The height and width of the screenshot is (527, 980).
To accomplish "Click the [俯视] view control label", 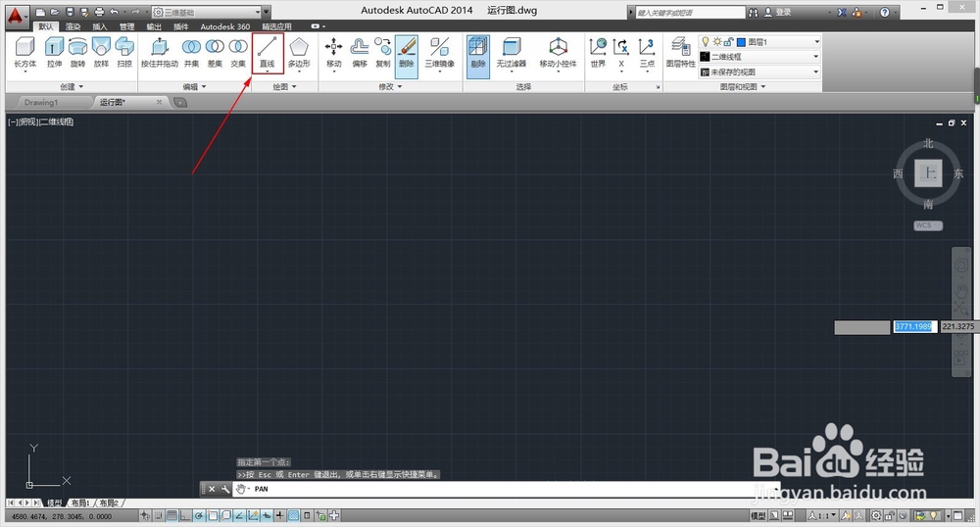I will (28, 121).
